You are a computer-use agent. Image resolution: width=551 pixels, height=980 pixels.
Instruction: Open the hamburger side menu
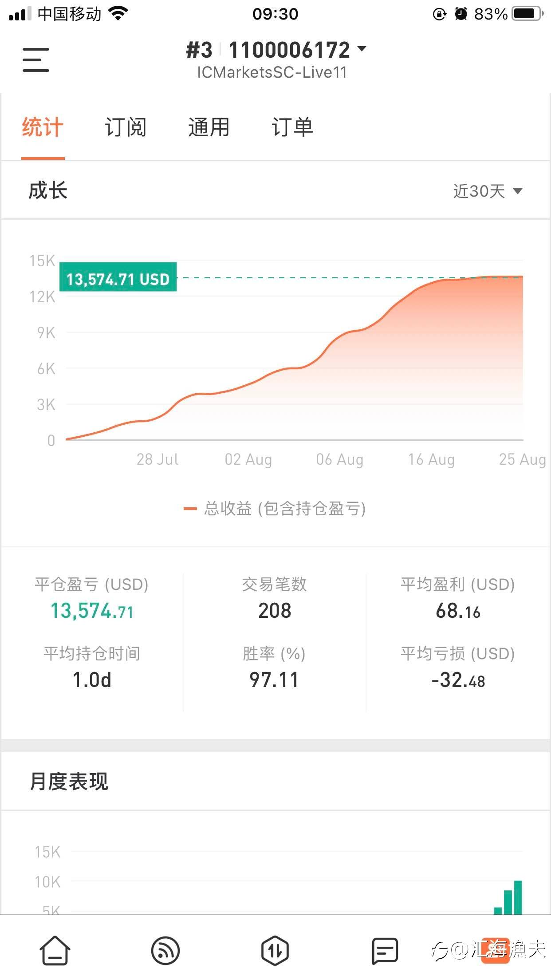coord(36,60)
